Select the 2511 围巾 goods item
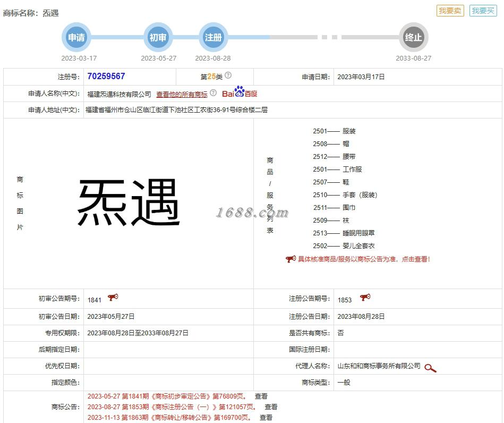This screenshot has width=504, height=423. coord(334,207)
